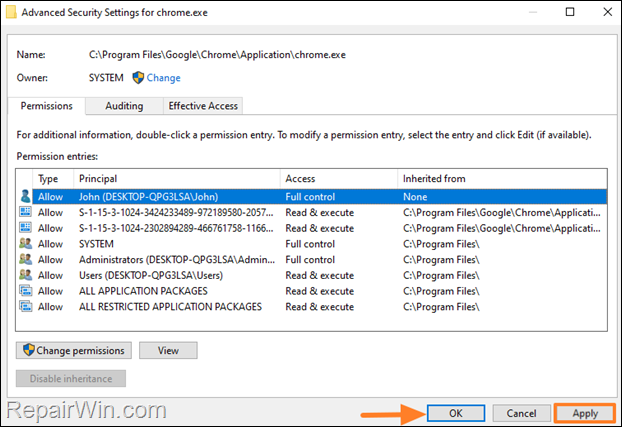Sort entries by the Principal column header
Image resolution: width=622 pixels, height=427 pixels.
pos(177,179)
